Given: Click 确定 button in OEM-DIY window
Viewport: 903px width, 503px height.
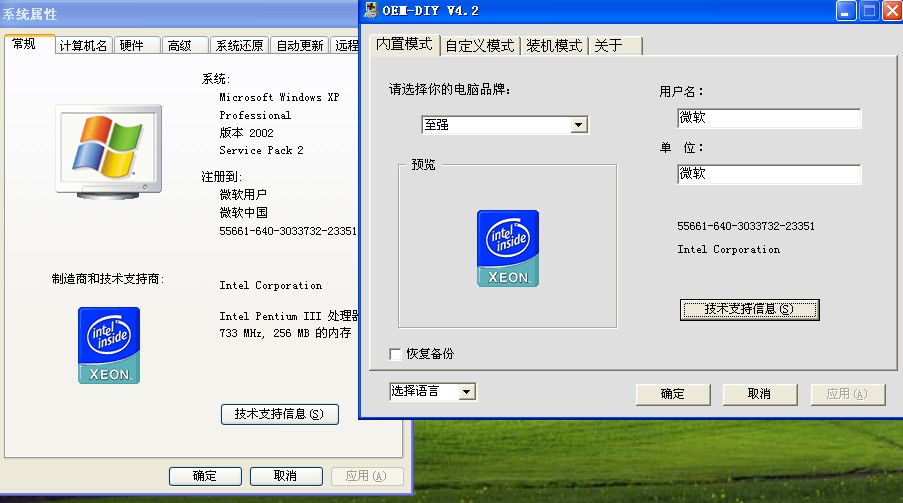Looking at the screenshot, I should (673, 394).
